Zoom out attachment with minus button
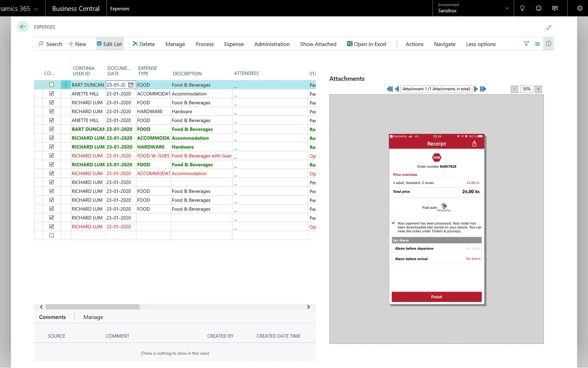The width and height of the screenshot is (588, 368). 514,89
